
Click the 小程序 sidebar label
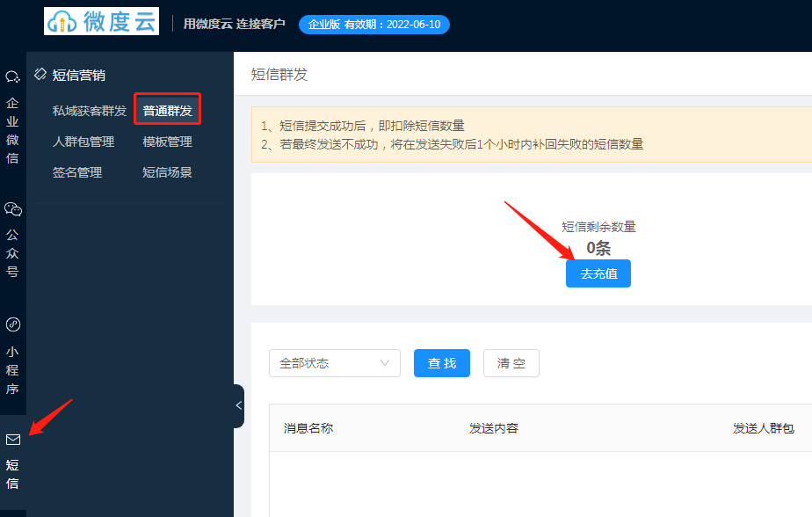12,370
